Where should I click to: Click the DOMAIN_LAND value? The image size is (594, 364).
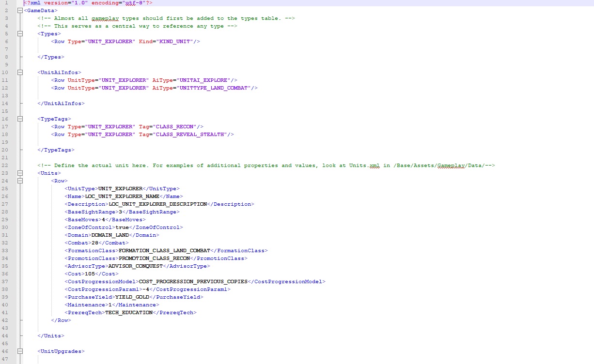pyautogui.click(x=110, y=235)
